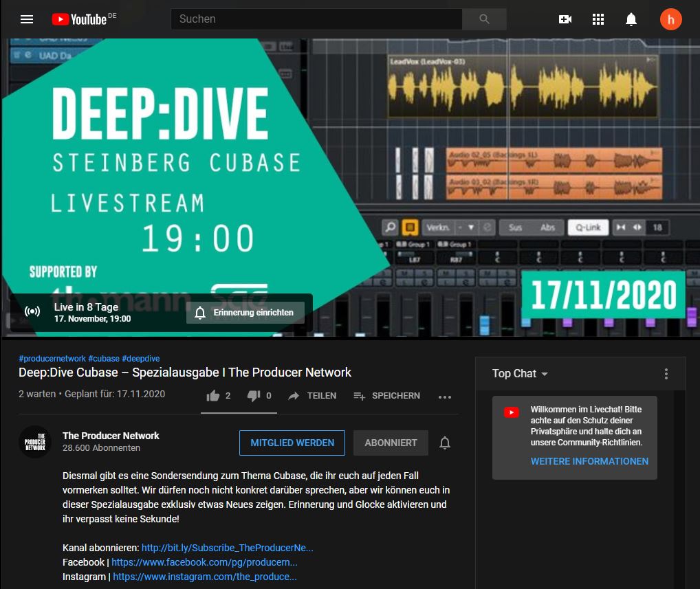Click the YouTube logo to go home
This screenshot has height=589, width=700.
(80, 19)
